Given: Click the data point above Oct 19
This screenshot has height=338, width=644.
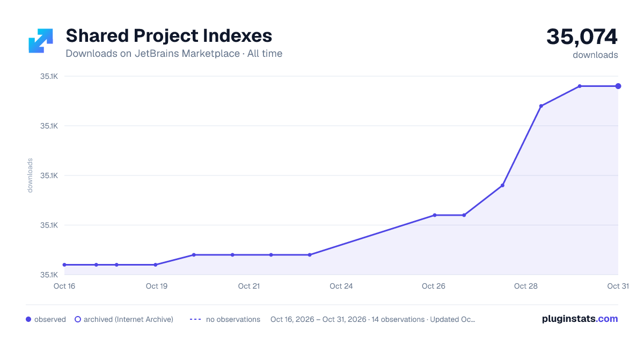Looking at the screenshot, I should click(x=156, y=264).
